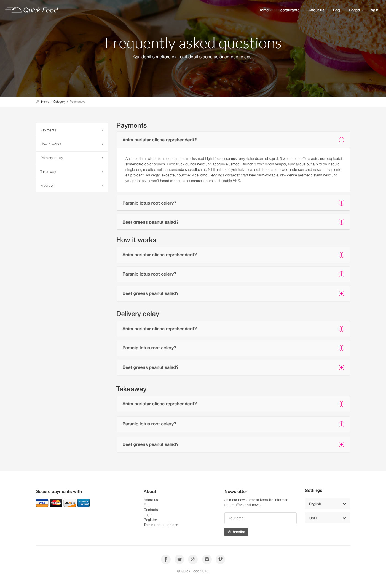Open the Pages dropdown in navigation
Image resolution: width=386 pixels, height=588 pixels.
(x=356, y=10)
